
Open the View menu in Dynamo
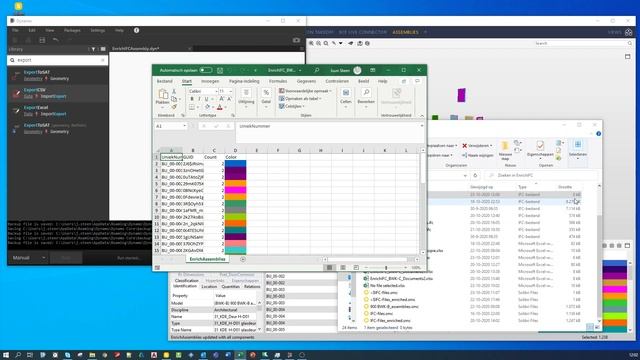point(50,31)
